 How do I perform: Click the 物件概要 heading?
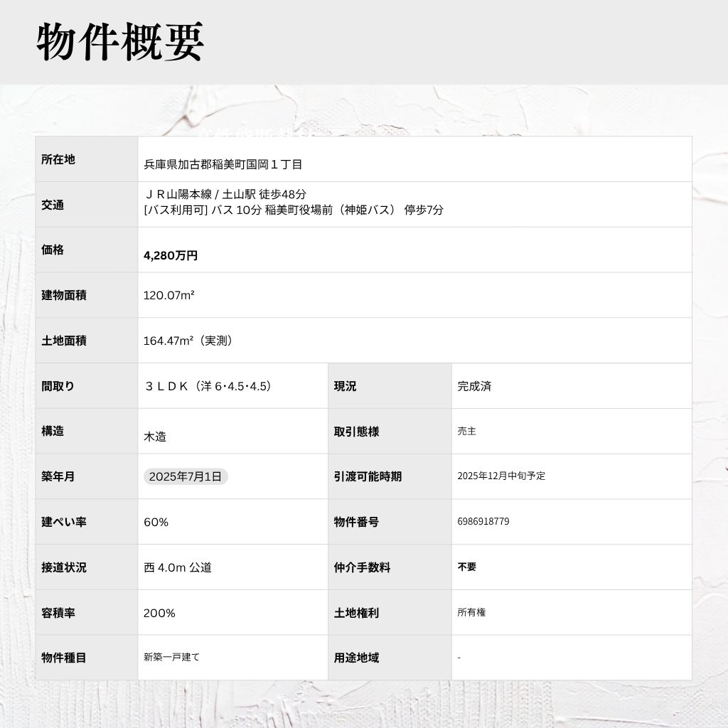[x=119, y=41]
